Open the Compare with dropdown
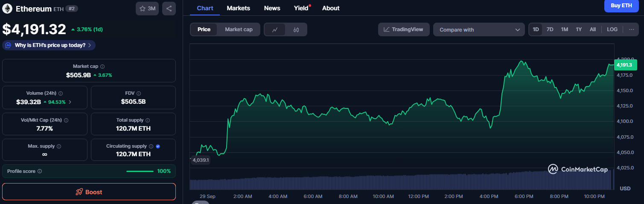Viewport: 644px width, 204px height. [478, 29]
